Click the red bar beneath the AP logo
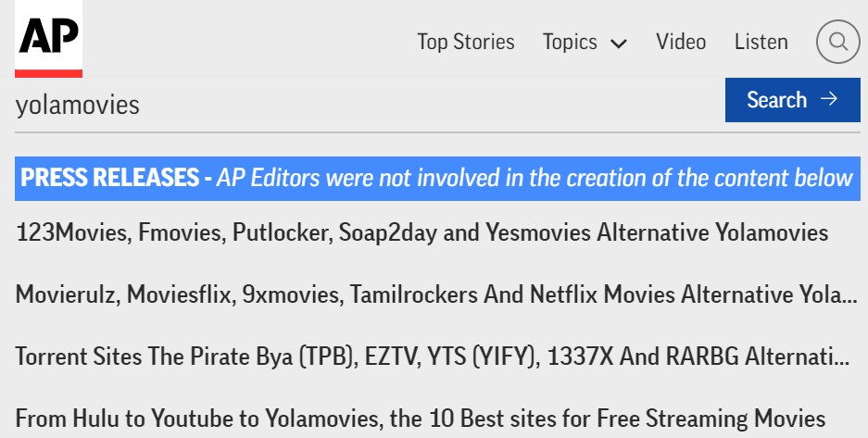Viewport: 868px width, 438px height. click(49, 73)
